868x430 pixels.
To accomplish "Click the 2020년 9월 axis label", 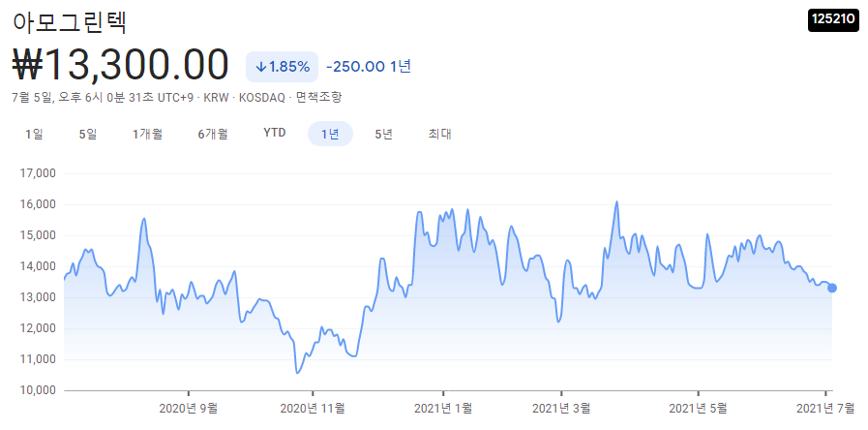I will coord(189,409).
